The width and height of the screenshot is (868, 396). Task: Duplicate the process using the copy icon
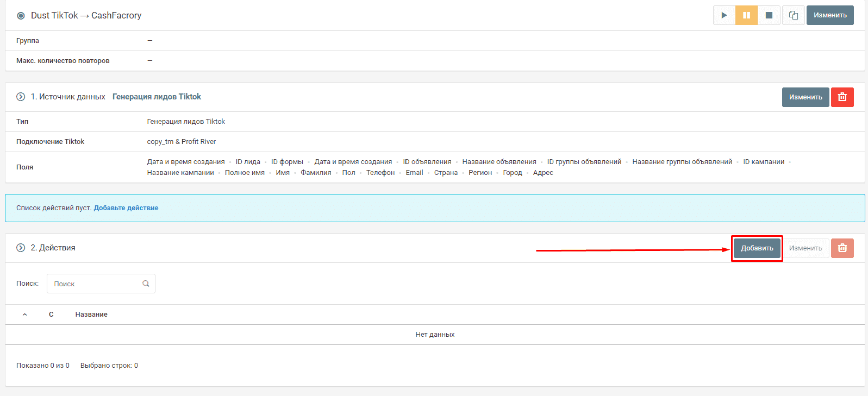tap(794, 15)
